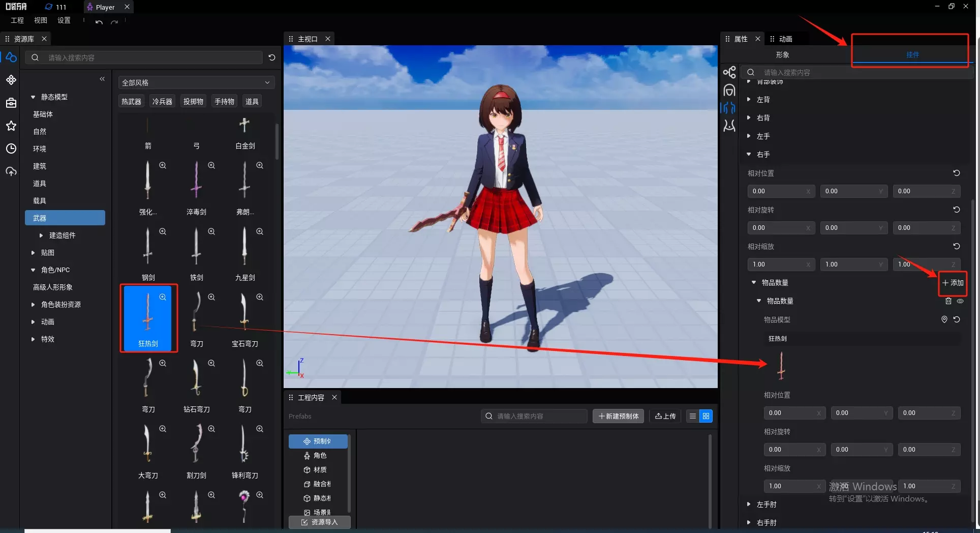Reset the 相对位置 values for 右手
Screen dimensions: 980x533
click(956, 173)
